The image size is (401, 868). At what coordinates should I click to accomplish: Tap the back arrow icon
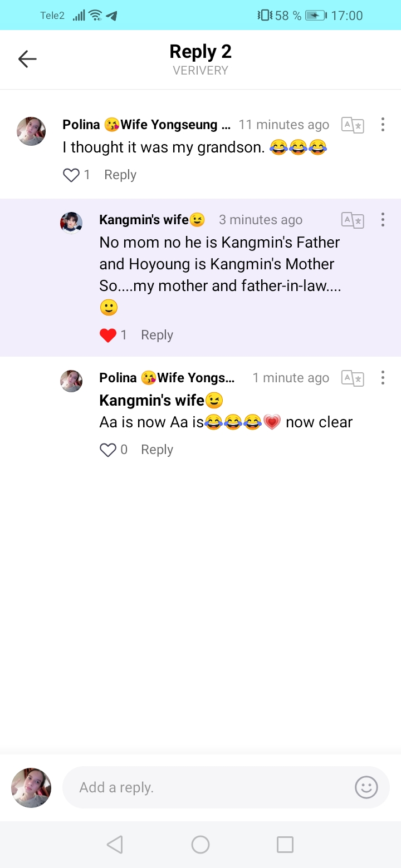click(x=27, y=59)
